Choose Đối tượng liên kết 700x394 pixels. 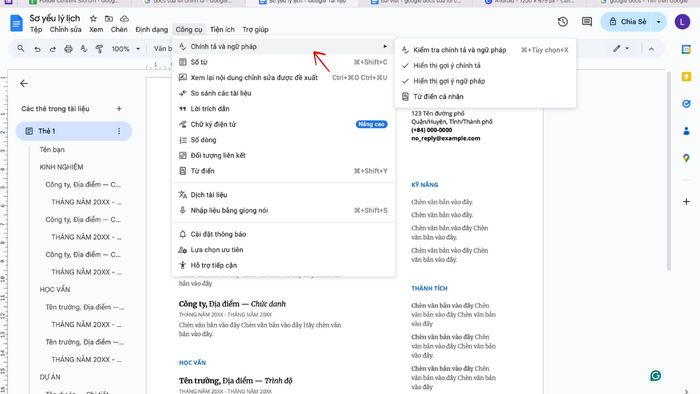coord(283,155)
